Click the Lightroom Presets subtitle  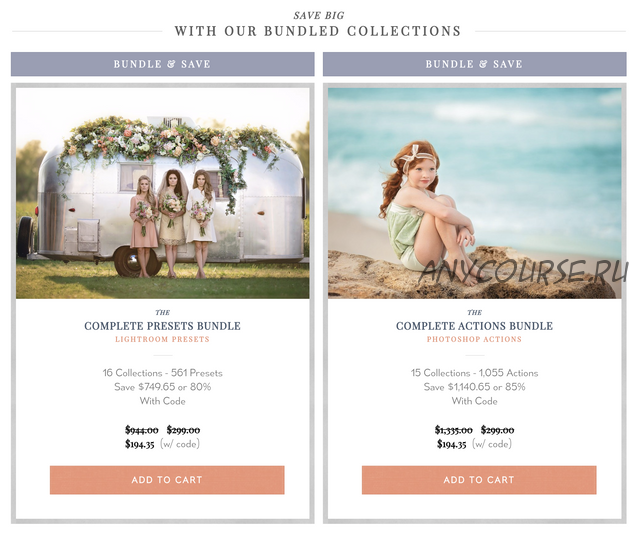pyautogui.click(x=162, y=339)
